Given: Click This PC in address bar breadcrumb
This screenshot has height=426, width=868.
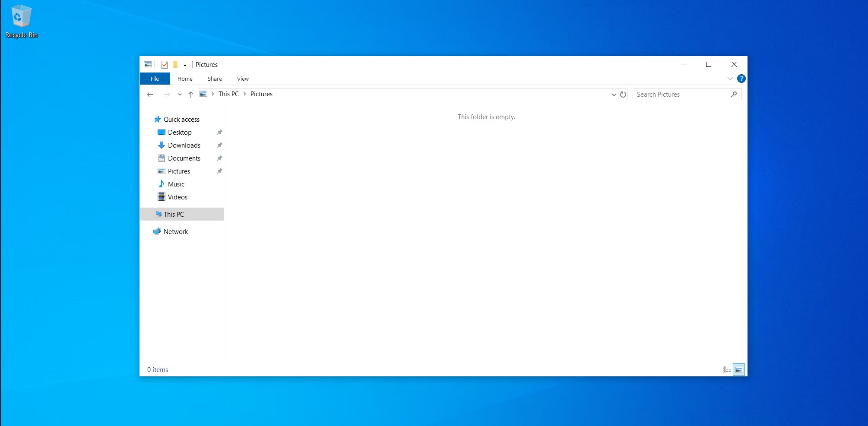Looking at the screenshot, I should pyautogui.click(x=228, y=94).
